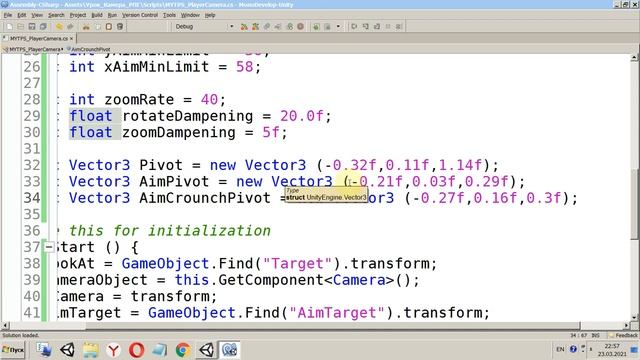Click the EN language indicator
The width and height of the screenshot is (640, 360).
560,349
